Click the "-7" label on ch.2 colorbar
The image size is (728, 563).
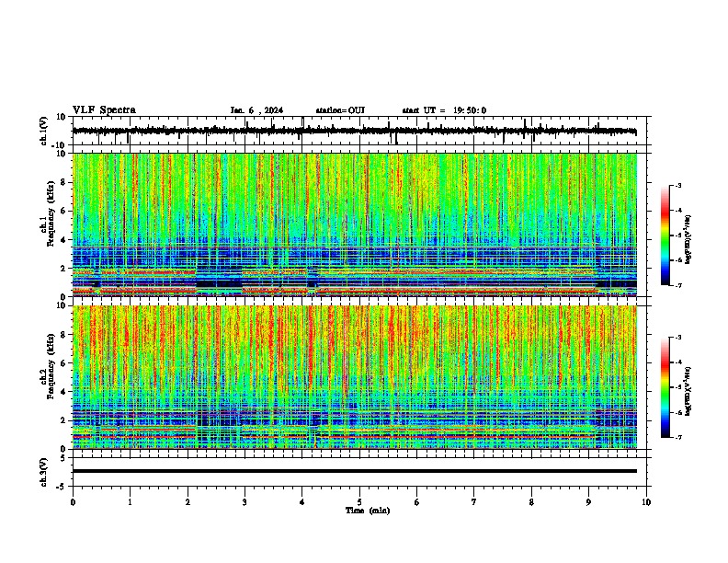tap(677, 437)
